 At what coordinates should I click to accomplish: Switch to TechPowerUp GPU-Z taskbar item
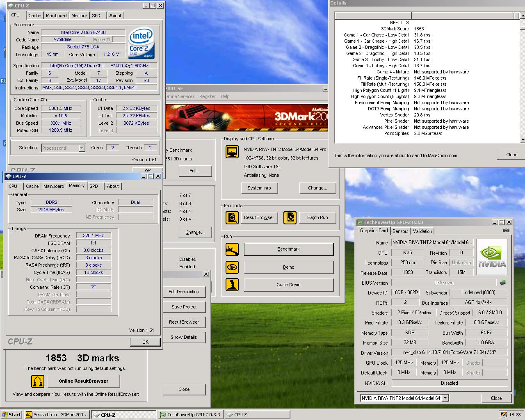click(190, 415)
